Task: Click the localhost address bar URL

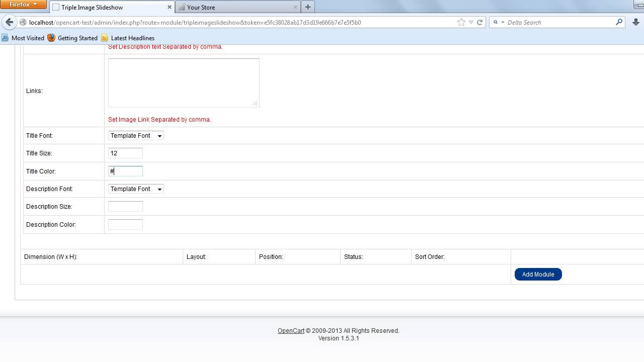Action: click(x=195, y=22)
